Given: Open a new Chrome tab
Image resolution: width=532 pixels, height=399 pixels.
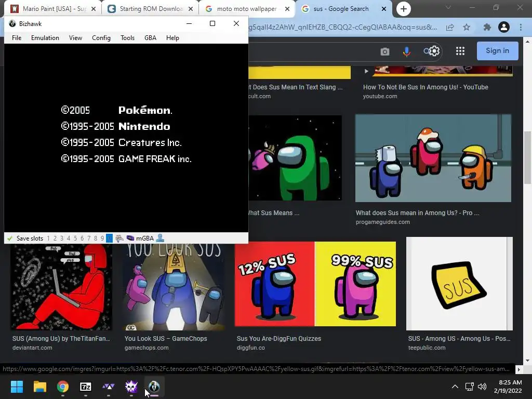Looking at the screenshot, I should 403,9.
